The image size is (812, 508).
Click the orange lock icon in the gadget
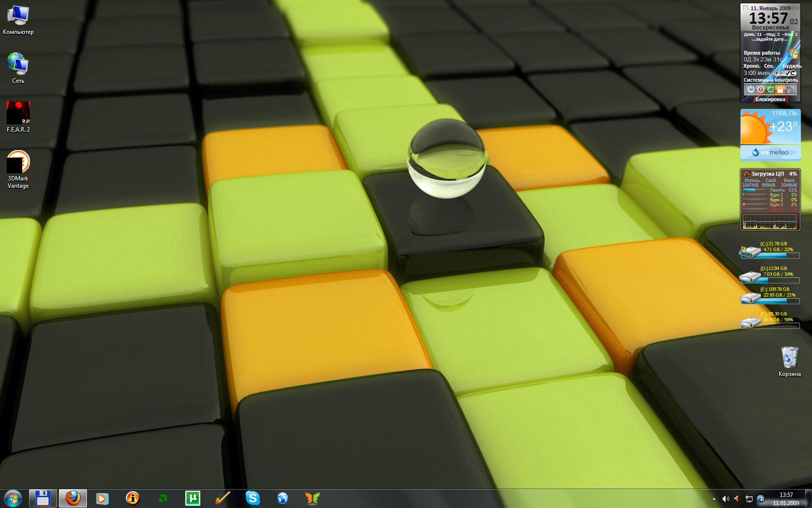point(780,90)
